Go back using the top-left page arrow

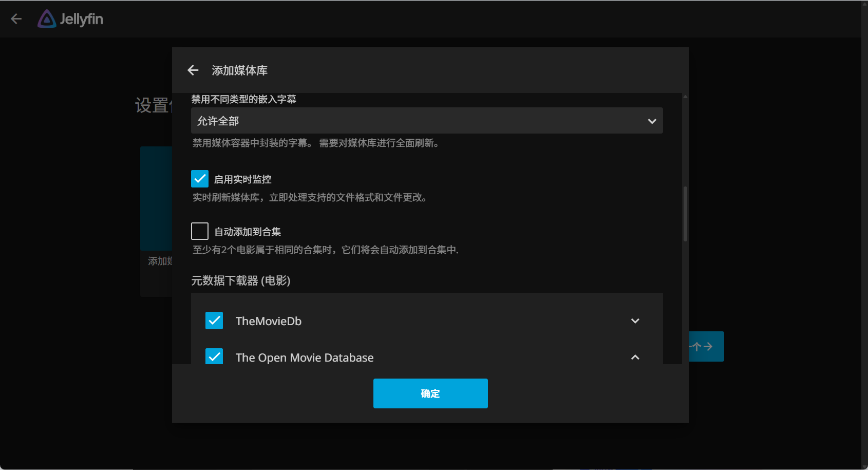16,19
